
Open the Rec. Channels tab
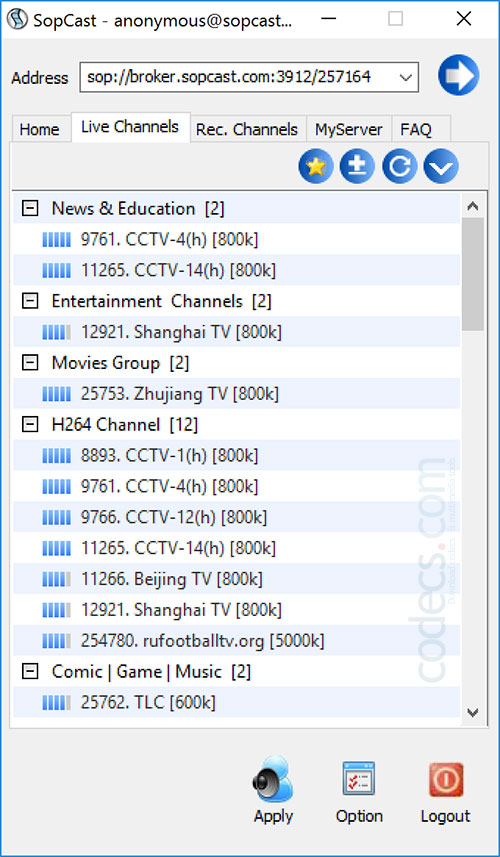tap(247, 130)
